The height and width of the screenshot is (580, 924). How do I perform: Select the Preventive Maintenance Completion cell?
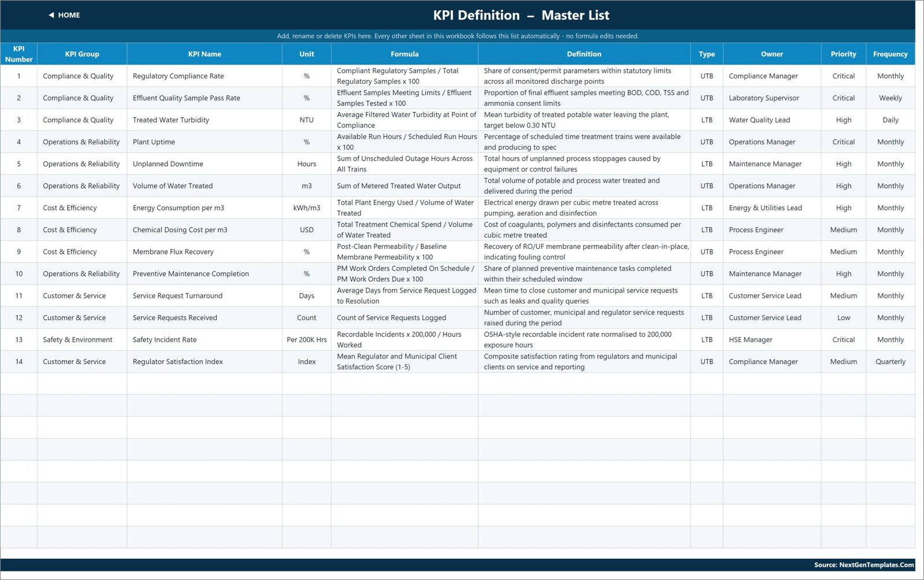click(x=204, y=274)
